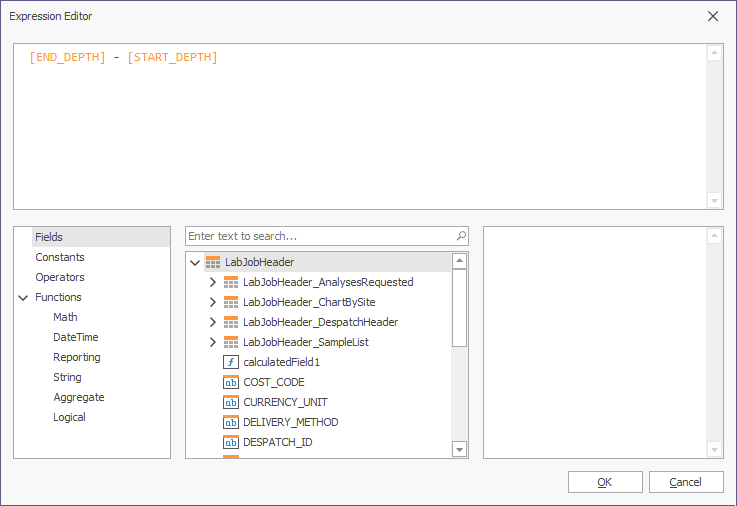Click the field list scrollbar thumb

[459, 308]
